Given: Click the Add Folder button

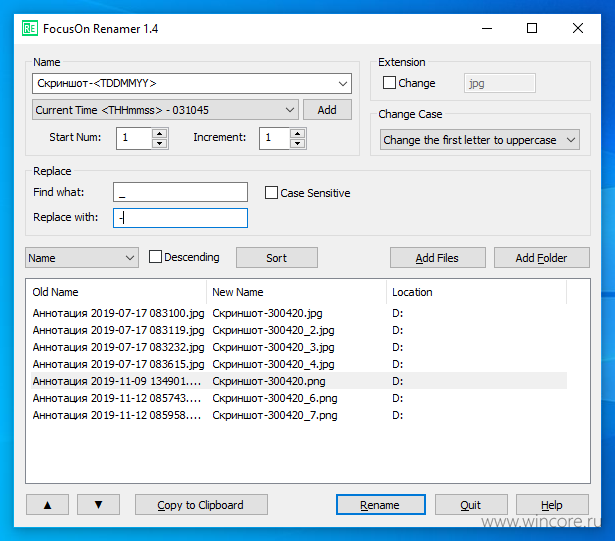Looking at the screenshot, I should point(542,258).
